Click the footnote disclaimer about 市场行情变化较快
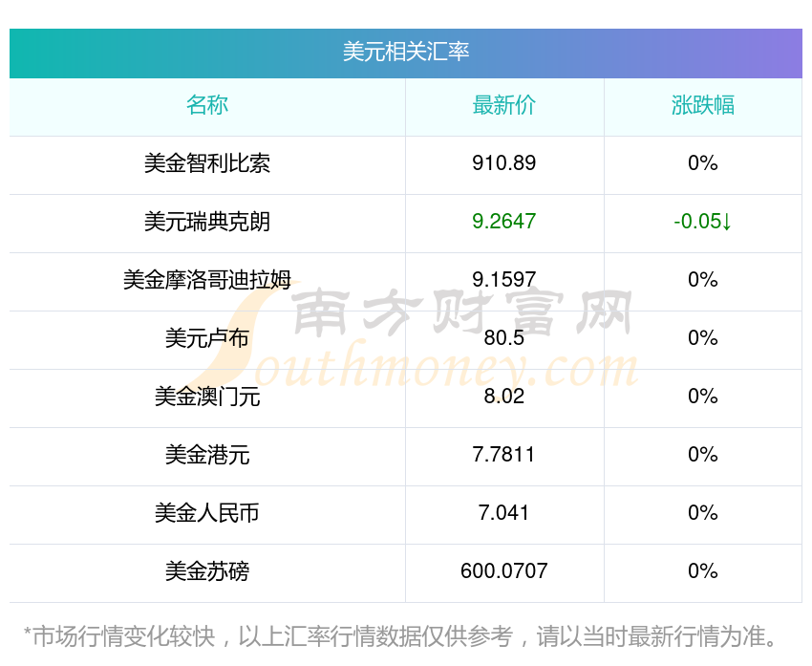 (400, 636)
